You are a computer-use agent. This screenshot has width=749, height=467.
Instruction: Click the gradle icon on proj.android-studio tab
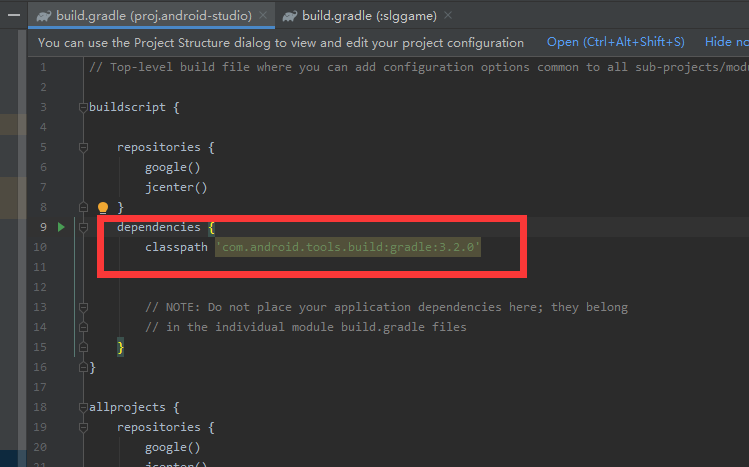click(43, 16)
